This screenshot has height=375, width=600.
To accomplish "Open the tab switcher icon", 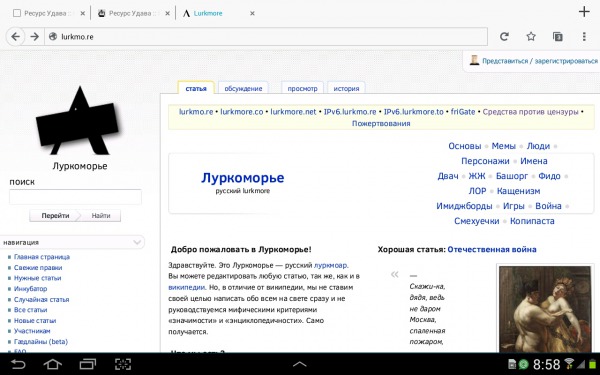I will pyautogui.click(x=558, y=37).
